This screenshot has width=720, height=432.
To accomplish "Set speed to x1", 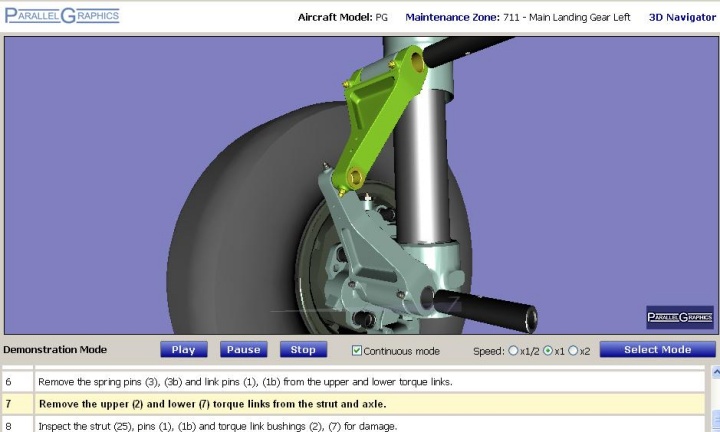I will click(x=547, y=351).
